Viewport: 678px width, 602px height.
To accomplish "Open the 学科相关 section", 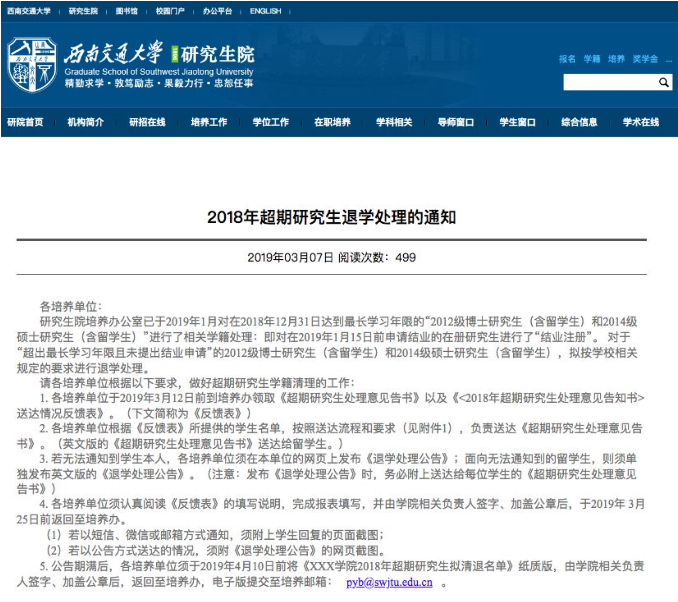I will [x=394, y=122].
